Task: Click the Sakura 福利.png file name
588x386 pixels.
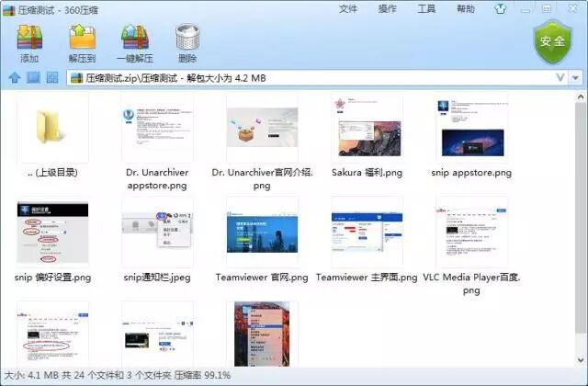Action: [x=367, y=173]
